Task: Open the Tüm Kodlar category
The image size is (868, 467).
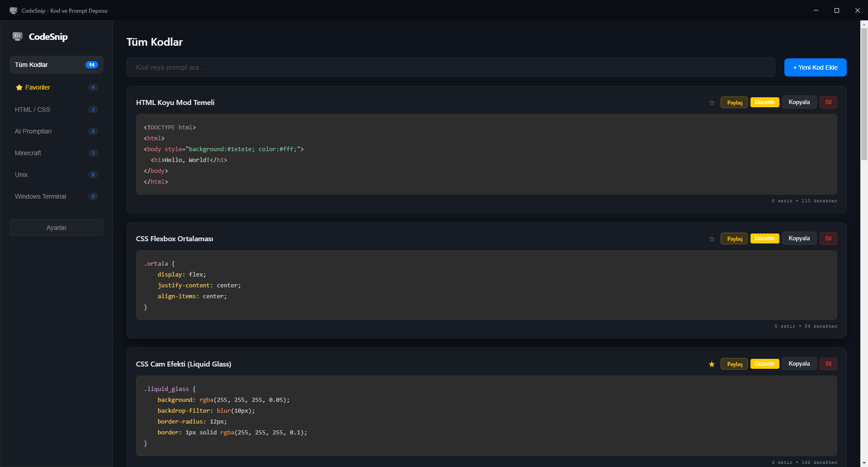Action: pyautogui.click(x=57, y=65)
